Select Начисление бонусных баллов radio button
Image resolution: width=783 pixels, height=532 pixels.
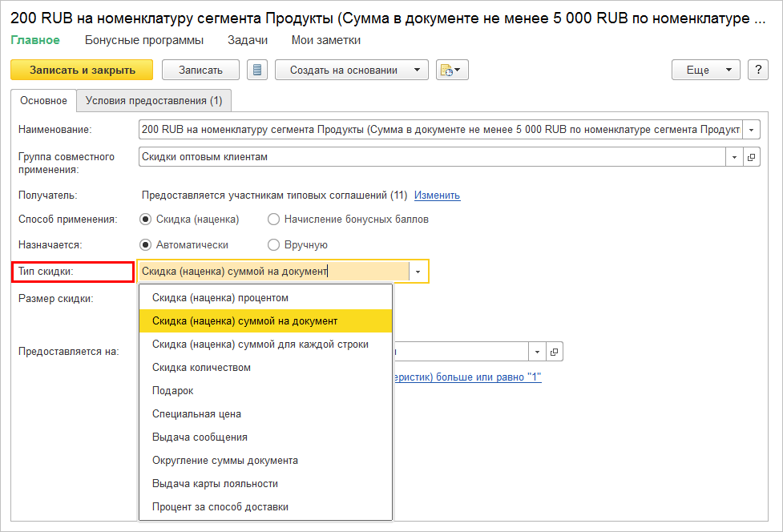[274, 219]
